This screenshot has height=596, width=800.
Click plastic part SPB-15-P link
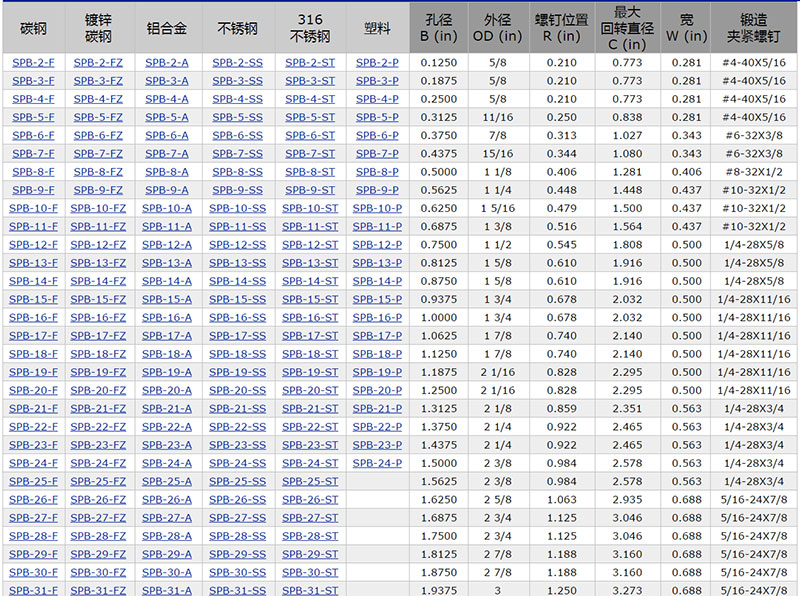(x=377, y=299)
